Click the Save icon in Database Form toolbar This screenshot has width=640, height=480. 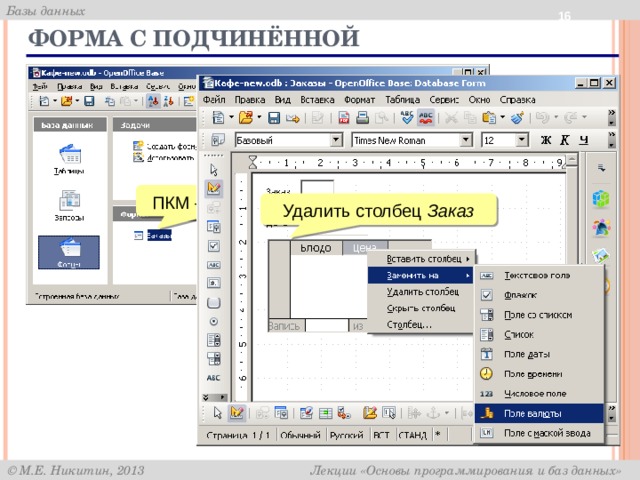(x=273, y=118)
